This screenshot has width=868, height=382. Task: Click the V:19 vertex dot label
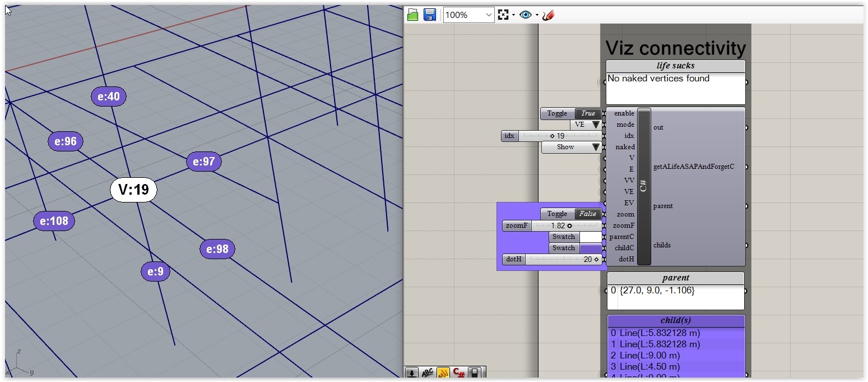click(x=133, y=190)
